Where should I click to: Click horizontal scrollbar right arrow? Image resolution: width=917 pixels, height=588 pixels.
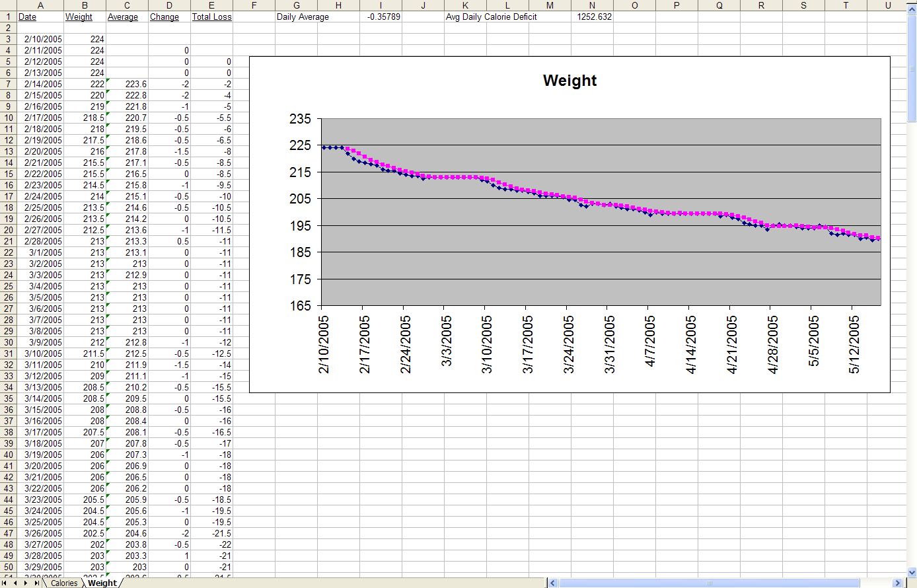coord(897,583)
